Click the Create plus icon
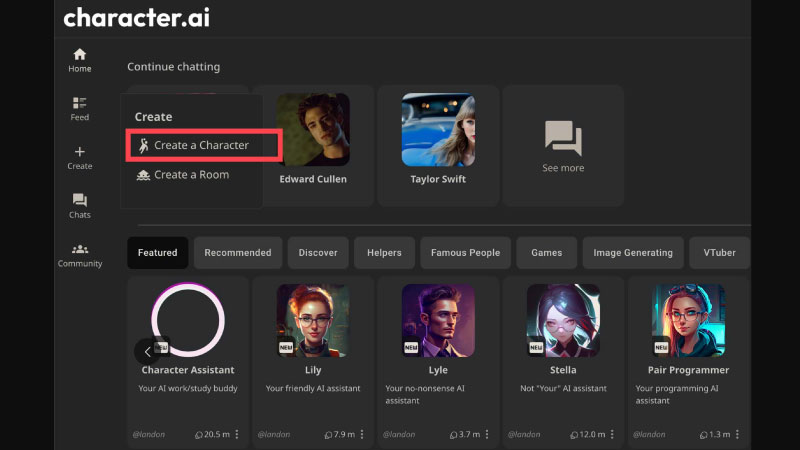The image size is (800, 450). 80,152
